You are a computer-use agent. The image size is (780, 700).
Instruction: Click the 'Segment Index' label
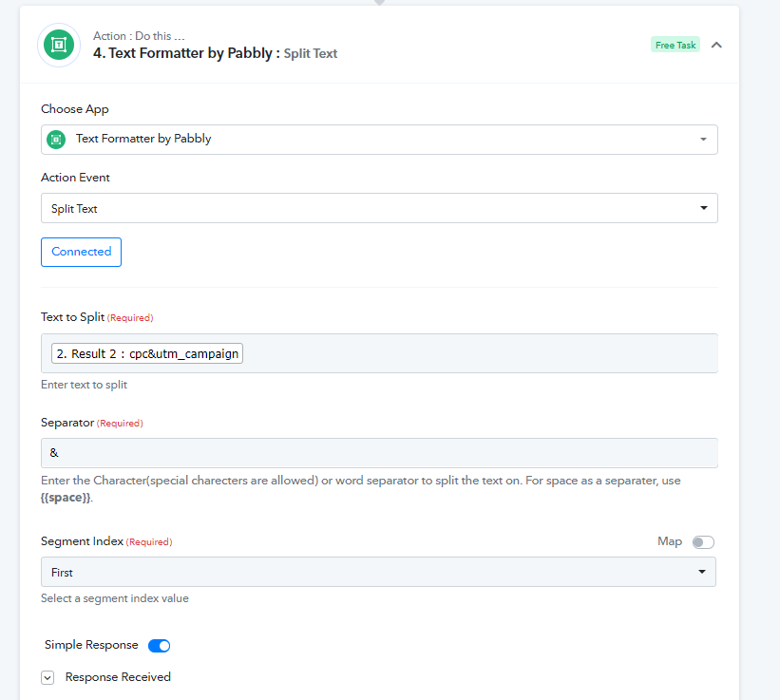(x=82, y=541)
